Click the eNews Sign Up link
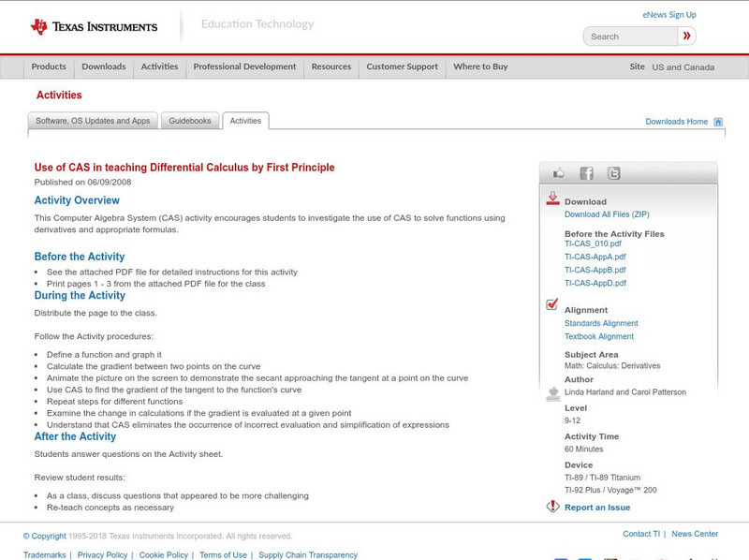 point(668,15)
